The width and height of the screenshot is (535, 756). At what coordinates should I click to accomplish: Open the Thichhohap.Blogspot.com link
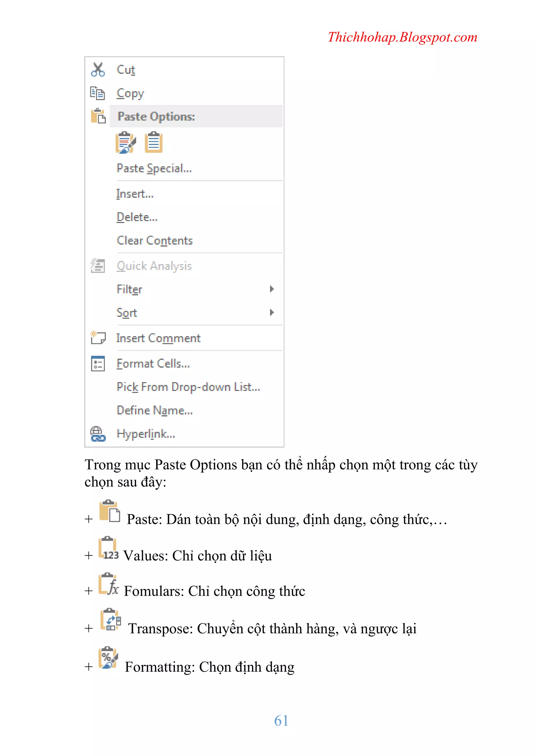403,37
